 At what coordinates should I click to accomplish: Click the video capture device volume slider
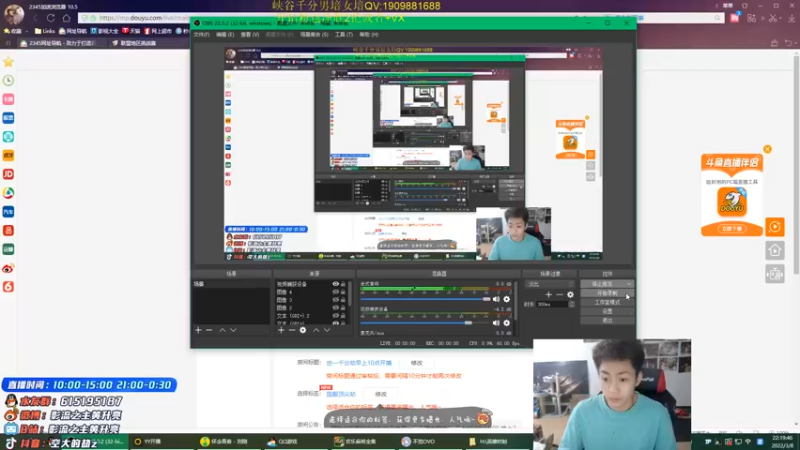pyautogui.click(x=426, y=322)
